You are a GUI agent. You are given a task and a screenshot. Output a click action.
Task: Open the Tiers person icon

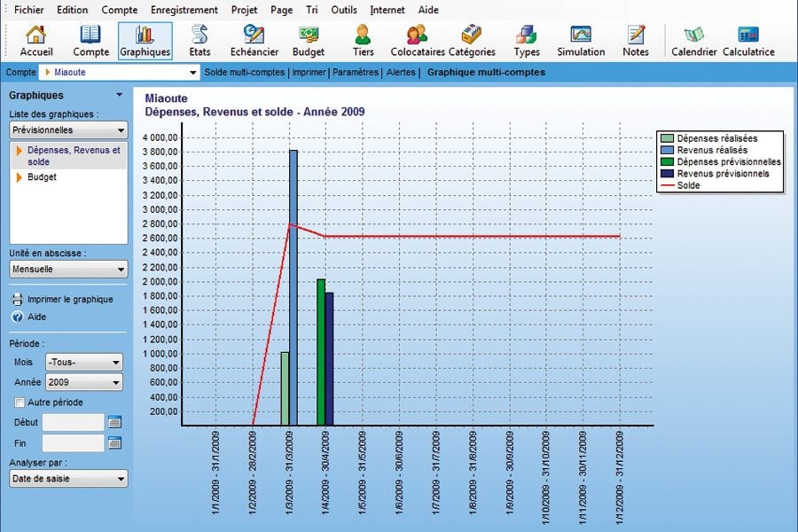tap(363, 41)
